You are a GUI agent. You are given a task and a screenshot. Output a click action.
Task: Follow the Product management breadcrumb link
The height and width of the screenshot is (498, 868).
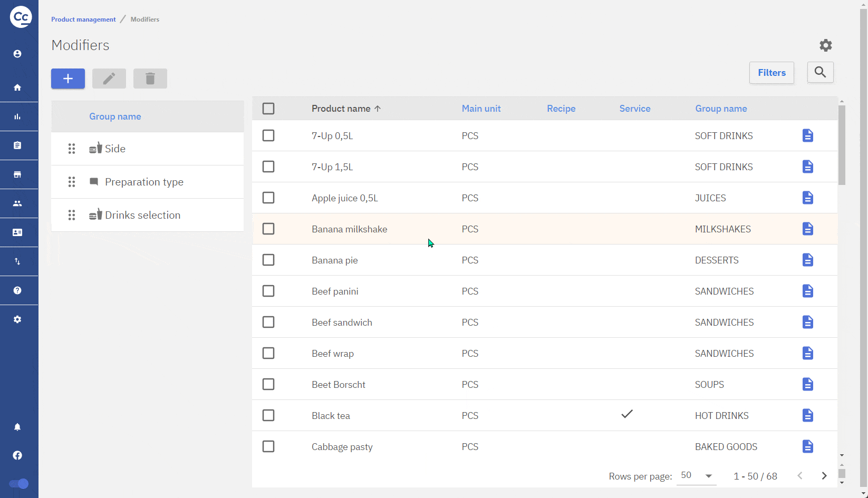83,19
